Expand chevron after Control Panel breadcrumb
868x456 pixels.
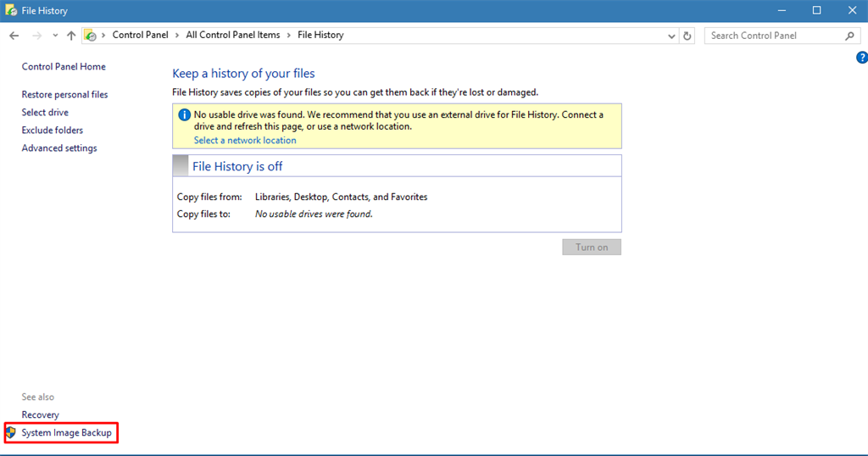point(177,36)
